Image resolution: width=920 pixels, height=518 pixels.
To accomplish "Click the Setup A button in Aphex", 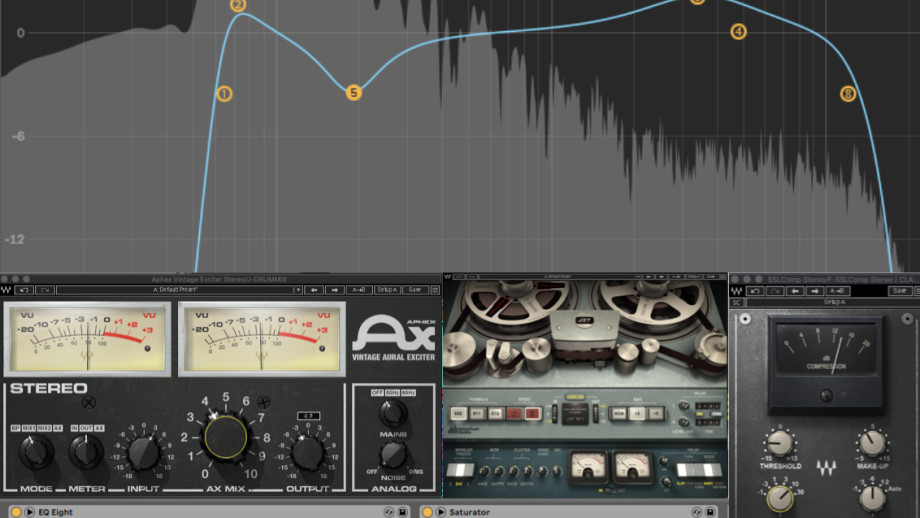I will tap(387, 290).
